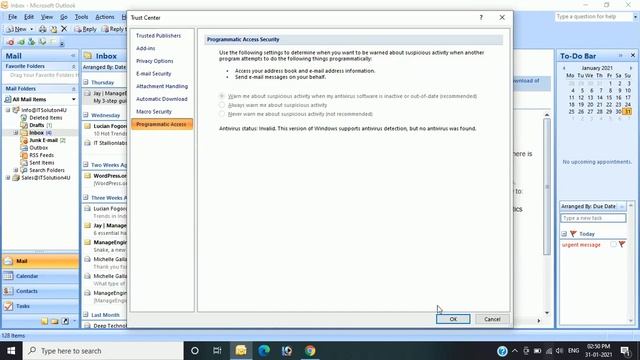Open the Calendar pane in Outlook
Image resolution: width=640 pixels, height=360 pixels.
(40, 276)
